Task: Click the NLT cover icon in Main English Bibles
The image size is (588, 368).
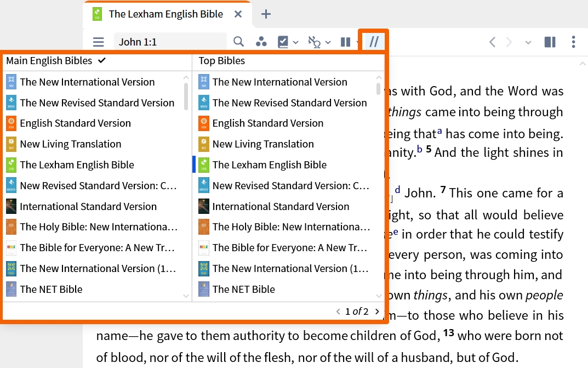Action: (12, 144)
